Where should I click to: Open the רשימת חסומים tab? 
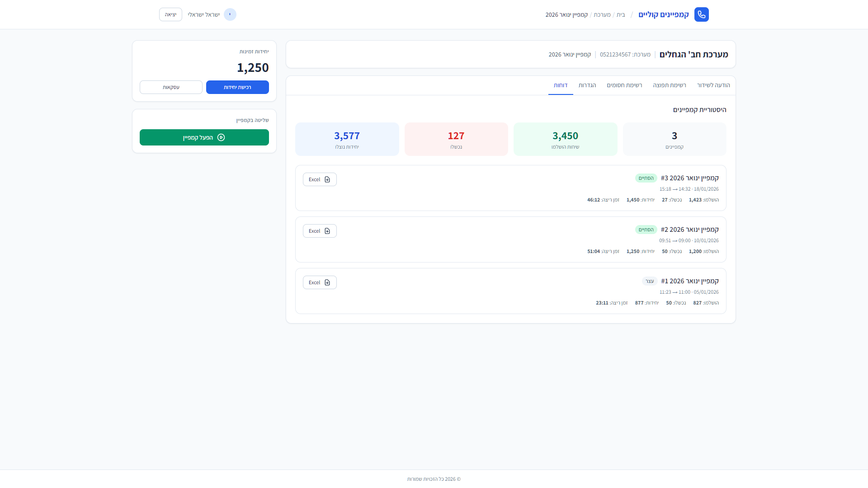(624, 85)
